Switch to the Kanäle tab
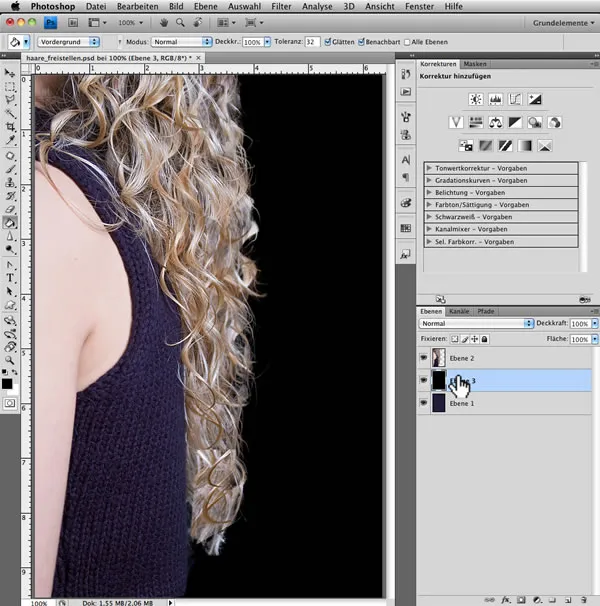 coord(459,312)
